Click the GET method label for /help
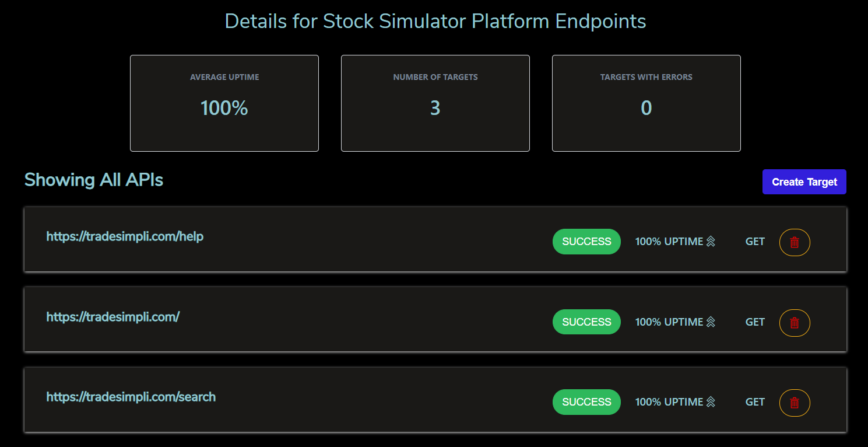Viewport: 868px width, 447px height. [x=755, y=242]
